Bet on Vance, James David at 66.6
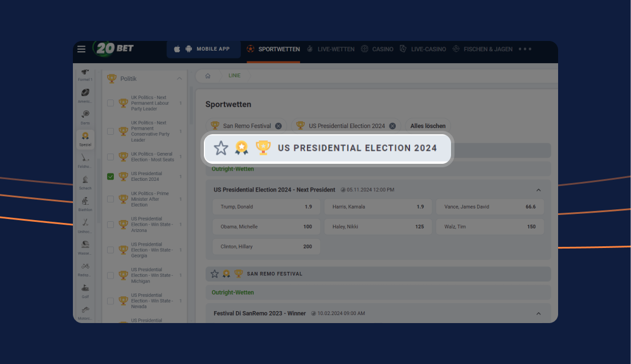Viewport: 631px width, 364px height. 490,207
